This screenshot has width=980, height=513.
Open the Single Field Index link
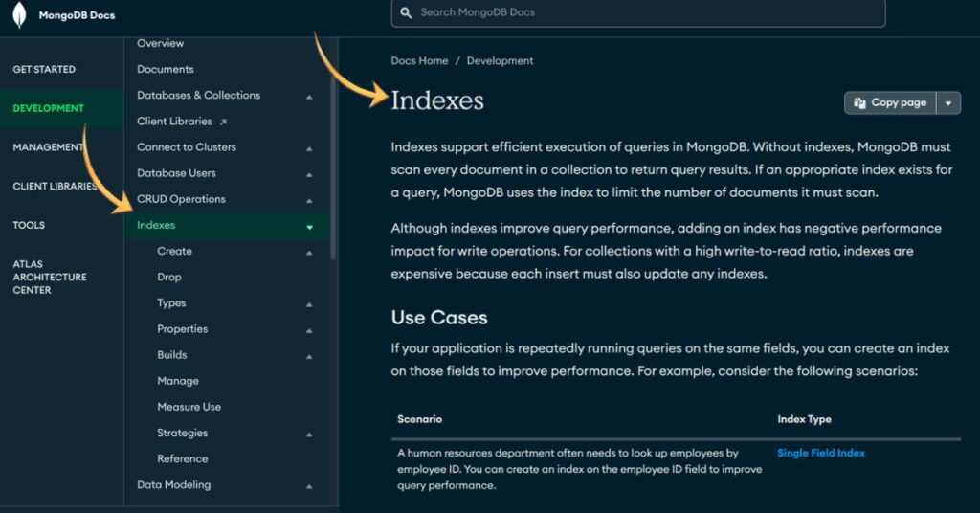click(x=821, y=453)
